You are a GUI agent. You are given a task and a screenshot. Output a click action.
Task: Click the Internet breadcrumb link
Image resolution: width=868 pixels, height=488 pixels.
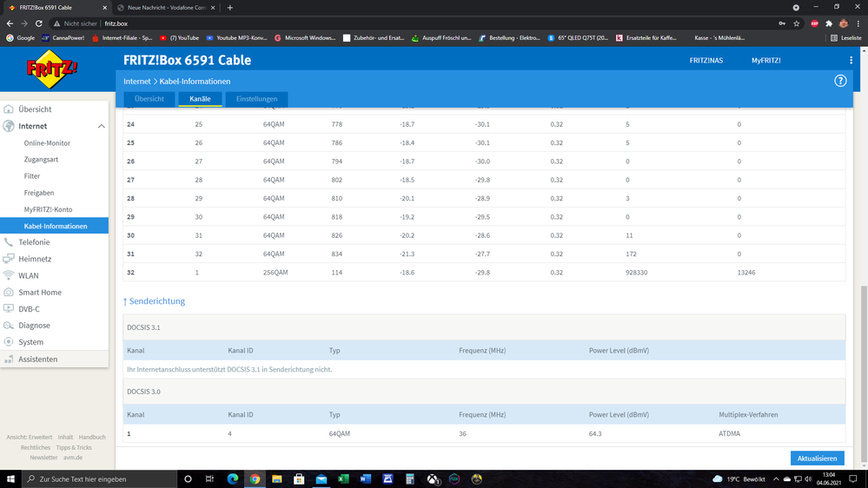pyautogui.click(x=136, y=82)
